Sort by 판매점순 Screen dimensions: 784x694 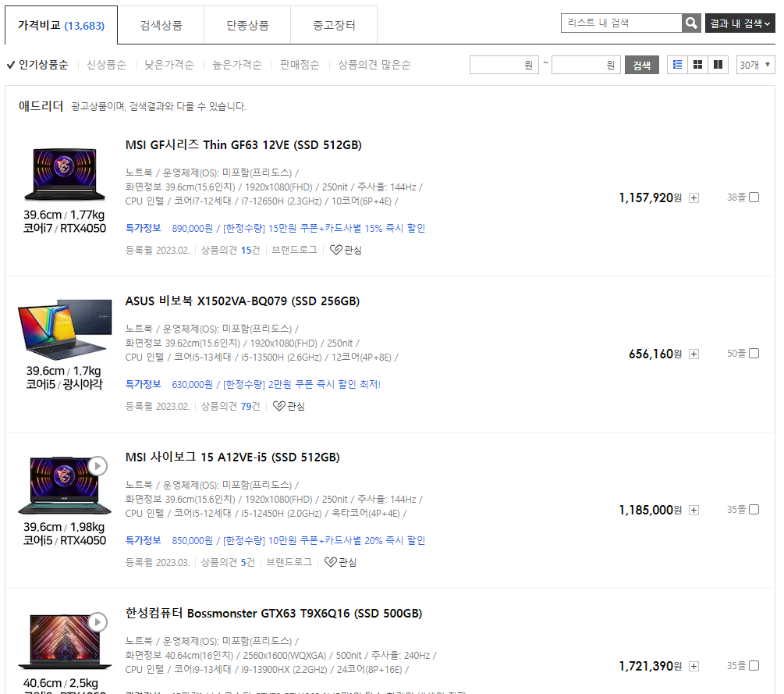tap(300, 65)
